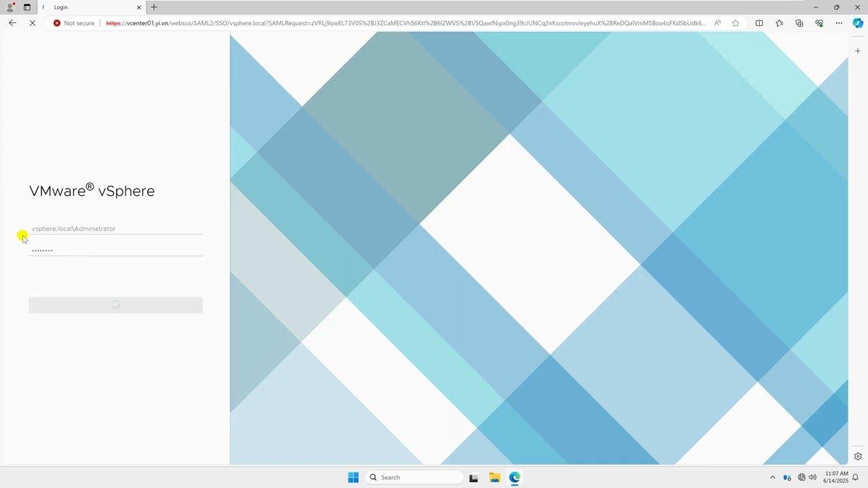Viewport: 868px width, 488px height.
Task: Open the Favorites list
Action: click(779, 23)
